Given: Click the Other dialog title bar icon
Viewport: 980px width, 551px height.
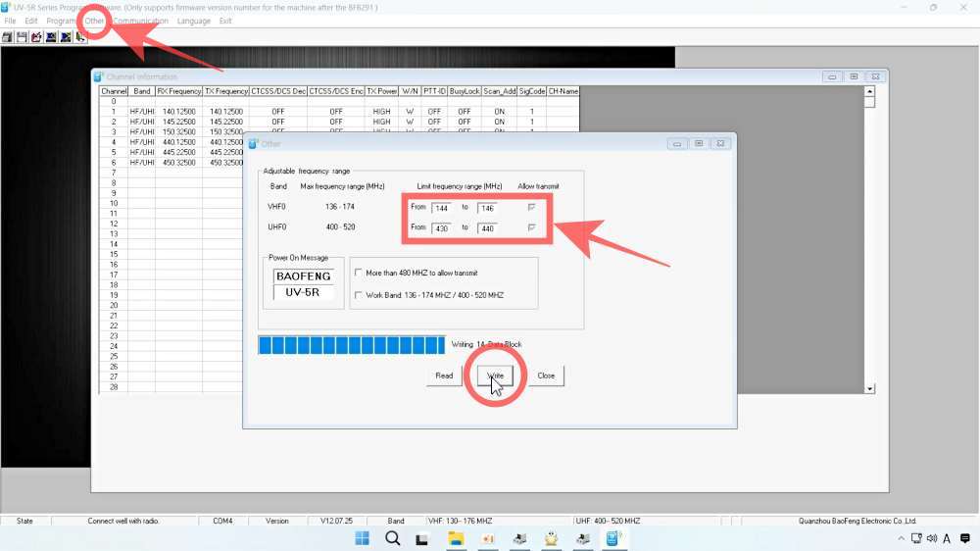Looking at the screenshot, I should (x=253, y=144).
